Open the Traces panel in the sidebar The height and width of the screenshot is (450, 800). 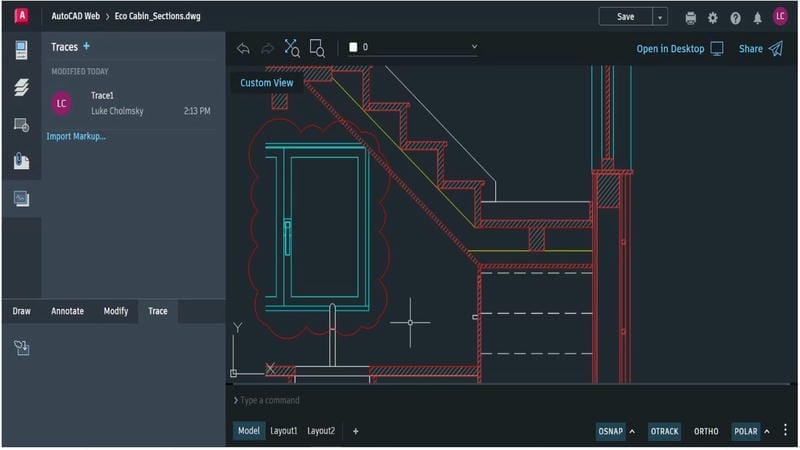click(x=21, y=198)
